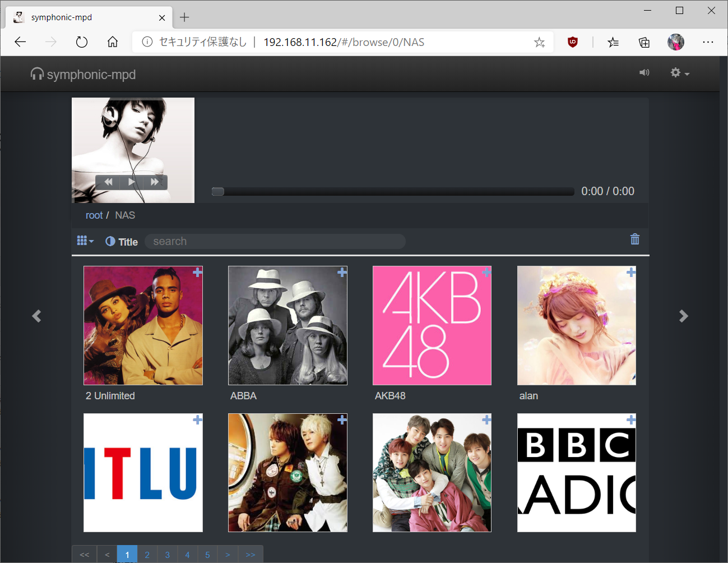The image size is (728, 563).
Task: Add the five-member boy group cover with plus icon
Action: point(486,420)
